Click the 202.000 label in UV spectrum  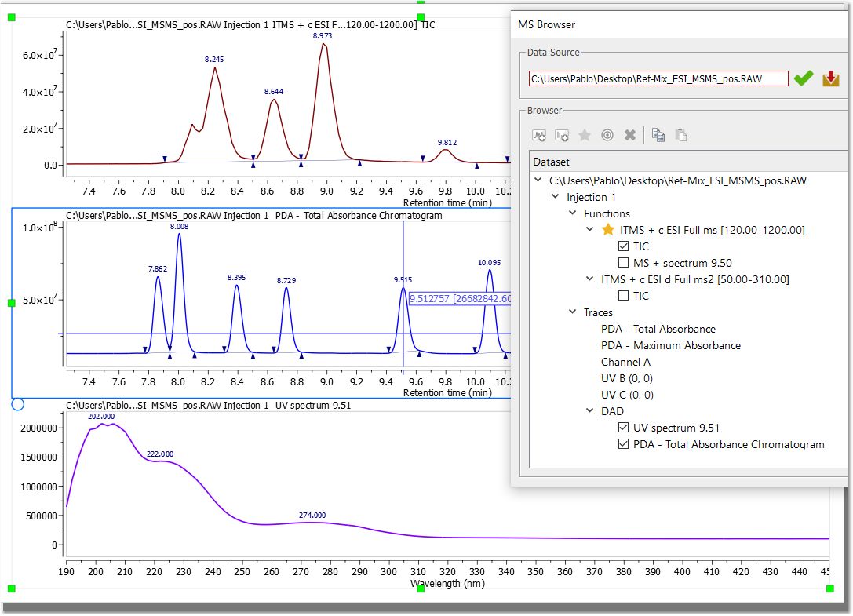pyautogui.click(x=101, y=416)
